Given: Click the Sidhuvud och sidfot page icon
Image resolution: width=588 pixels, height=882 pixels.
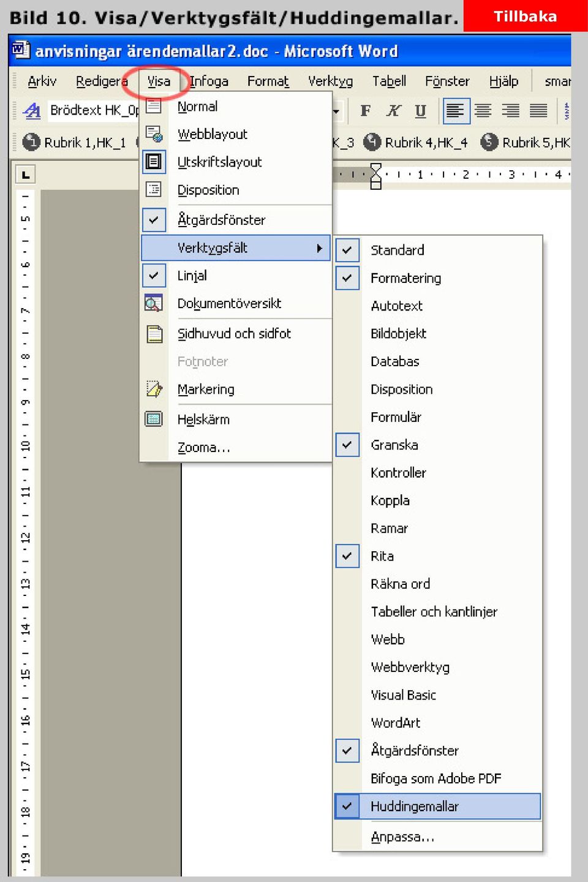Looking at the screenshot, I should click(154, 334).
